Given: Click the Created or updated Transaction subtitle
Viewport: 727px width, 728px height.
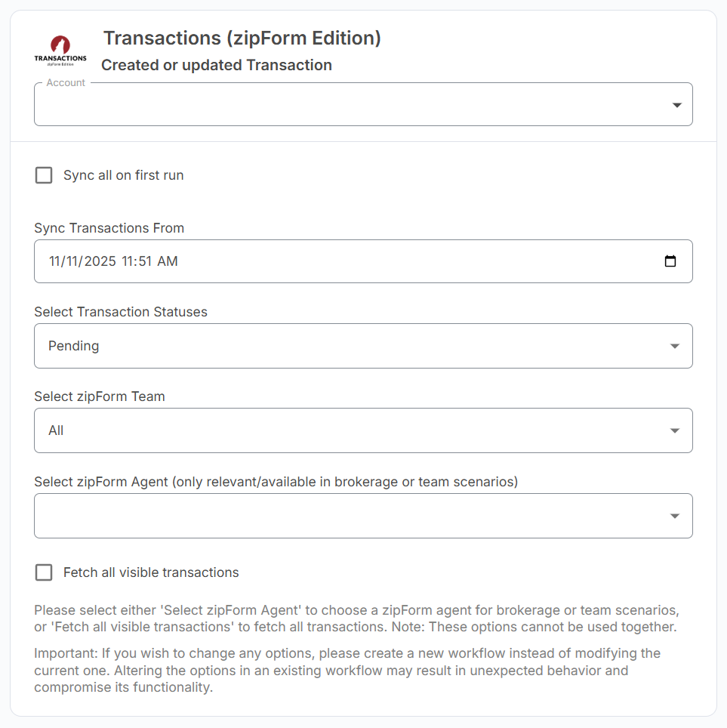Looking at the screenshot, I should [217, 65].
